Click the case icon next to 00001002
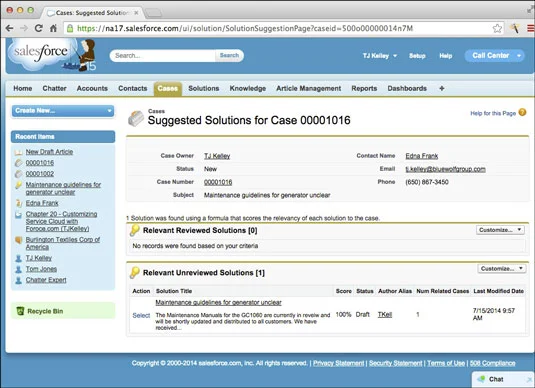The width and height of the screenshot is (535, 388). pyautogui.click(x=18, y=174)
